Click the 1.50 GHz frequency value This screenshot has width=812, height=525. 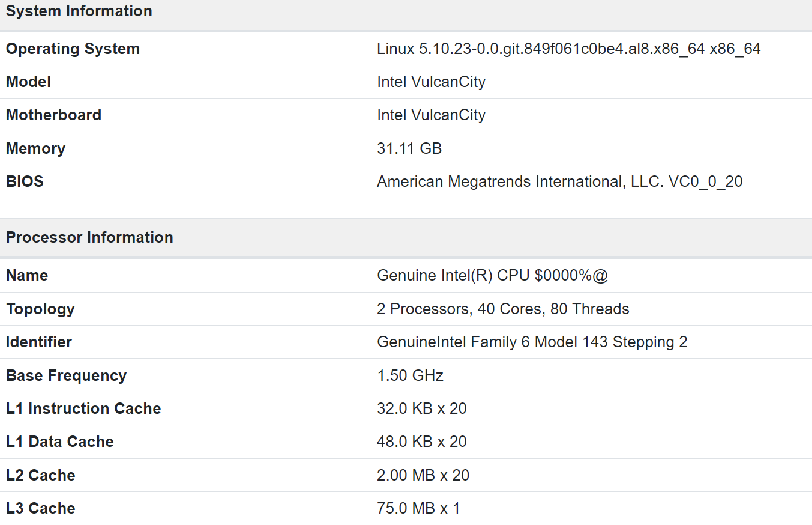410,375
